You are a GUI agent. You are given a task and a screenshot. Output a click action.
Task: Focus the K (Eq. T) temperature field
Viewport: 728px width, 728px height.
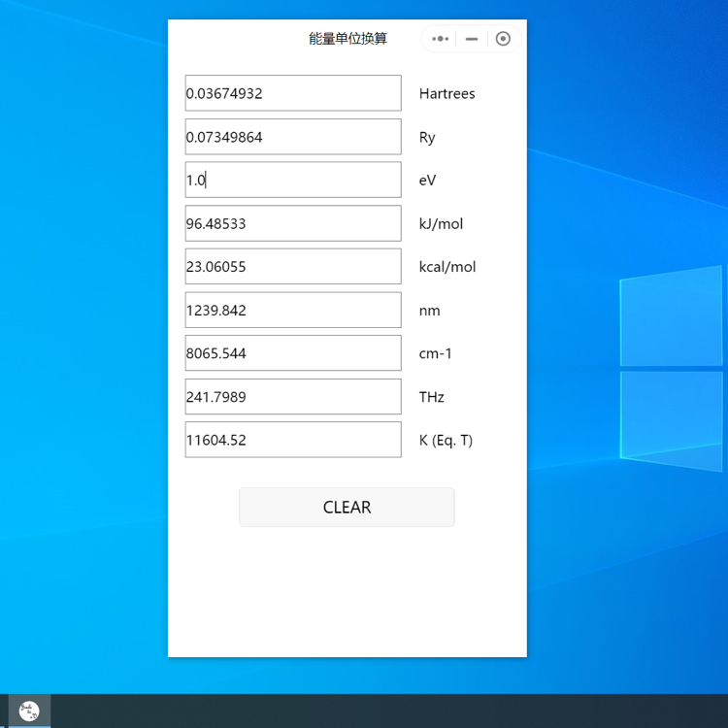click(293, 440)
